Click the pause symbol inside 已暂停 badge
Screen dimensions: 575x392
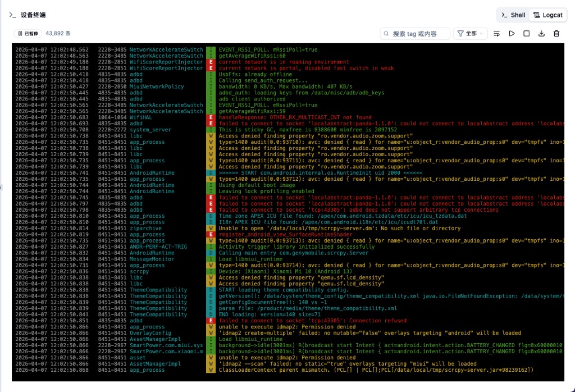(20, 33)
